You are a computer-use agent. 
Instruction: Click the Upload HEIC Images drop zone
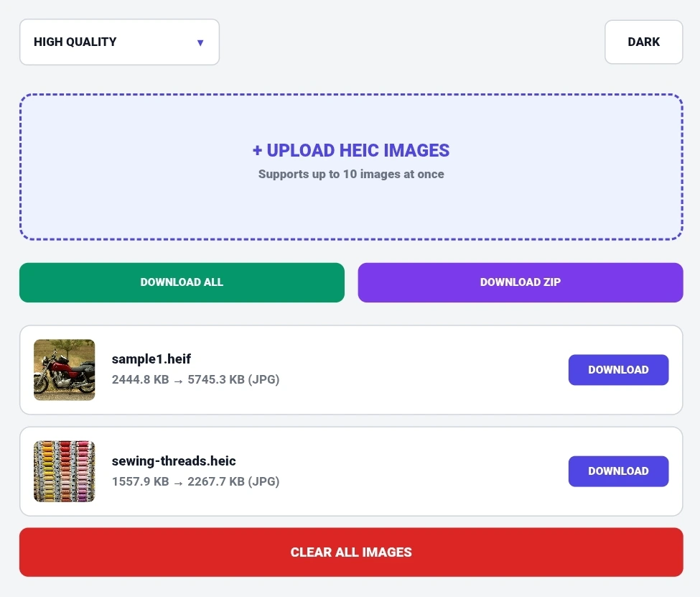point(351,167)
